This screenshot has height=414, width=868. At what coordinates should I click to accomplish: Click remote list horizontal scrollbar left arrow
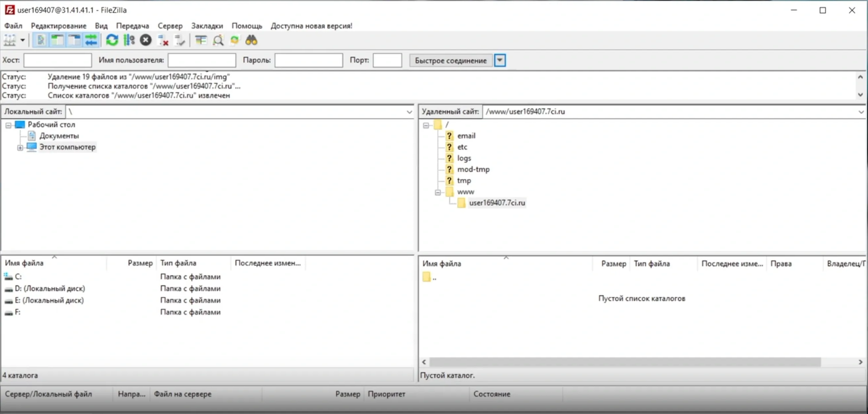pos(424,362)
